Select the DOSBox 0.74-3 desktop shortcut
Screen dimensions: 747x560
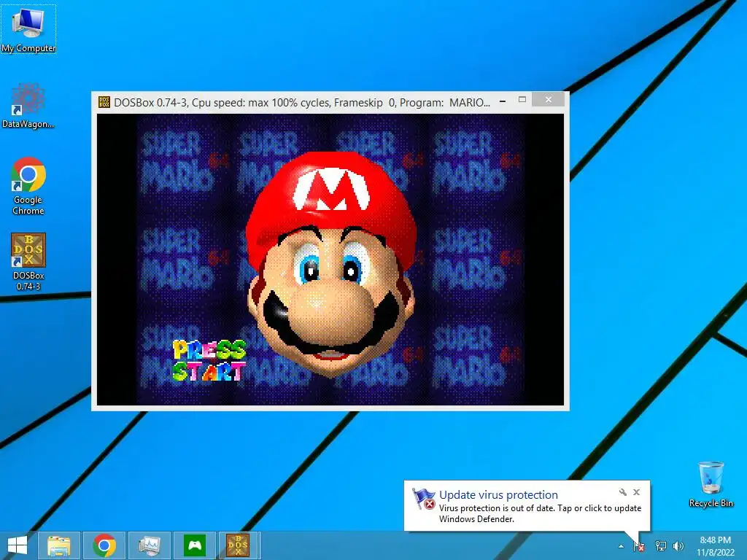28,262
